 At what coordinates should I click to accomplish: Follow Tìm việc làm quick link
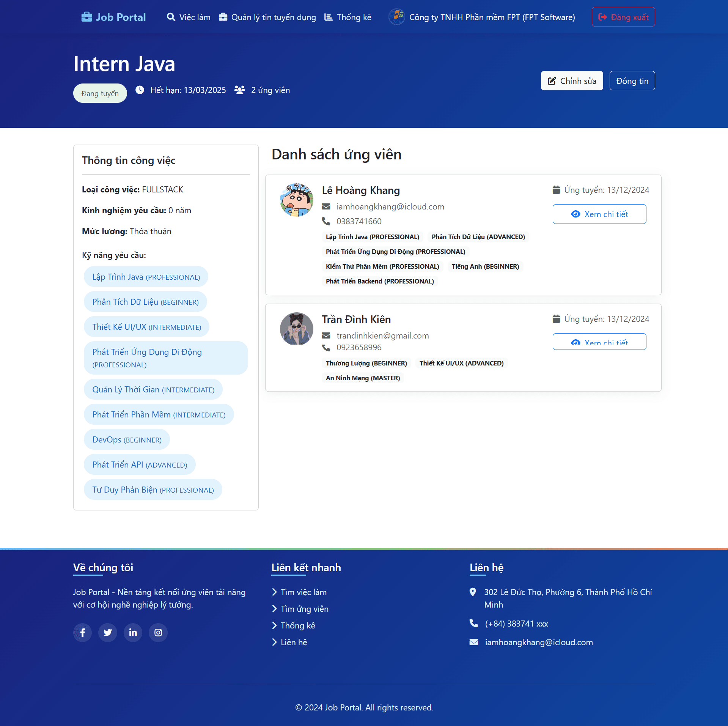(299, 592)
